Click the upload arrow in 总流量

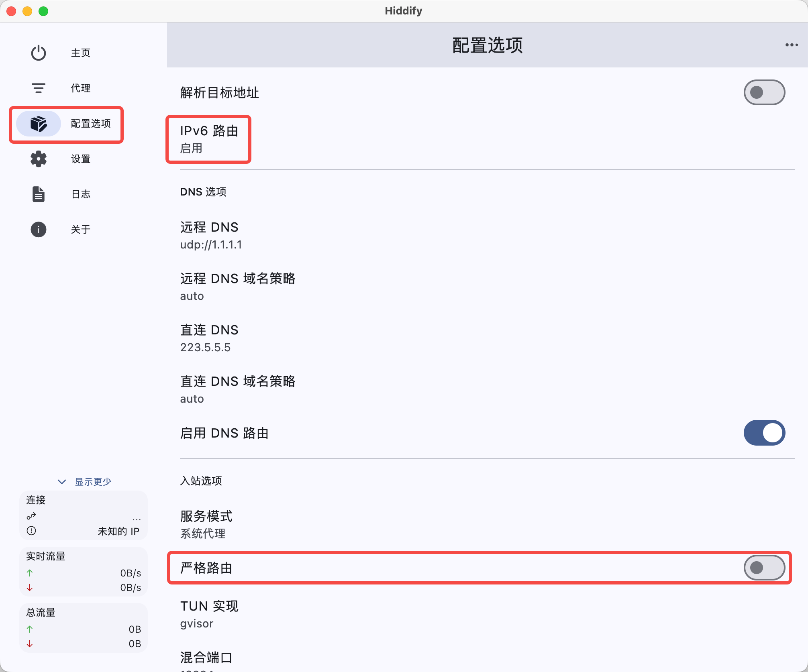(x=30, y=629)
